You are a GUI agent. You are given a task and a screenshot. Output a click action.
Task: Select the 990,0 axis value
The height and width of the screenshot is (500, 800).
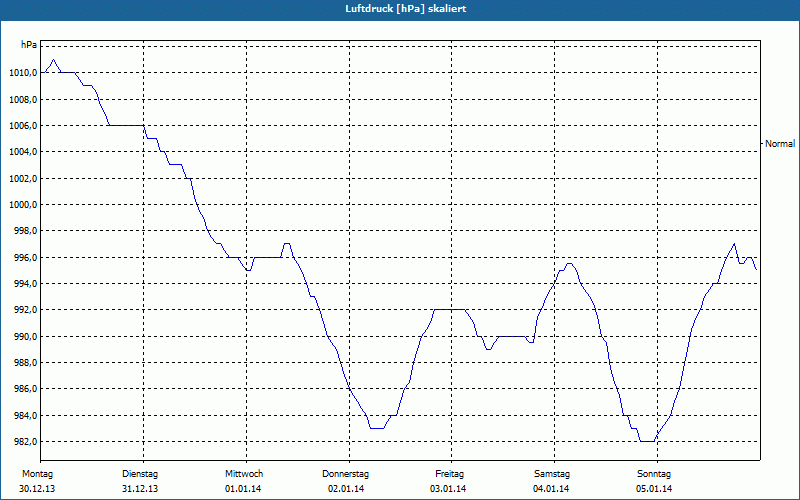[x=25, y=337]
